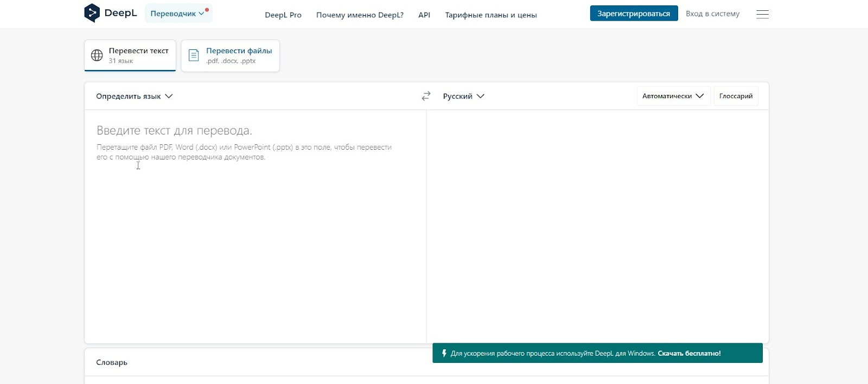Click the DeepL wordmark text
Viewport: 868px width, 384px height.
tap(120, 13)
